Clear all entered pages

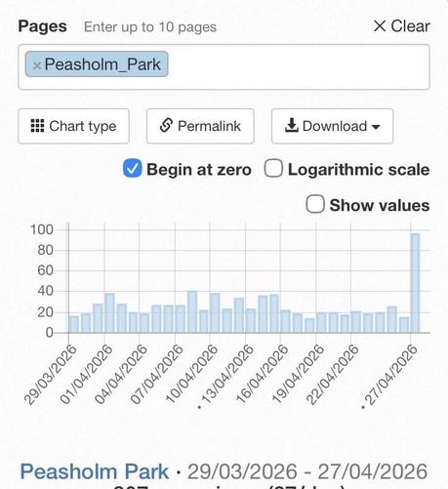click(402, 26)
